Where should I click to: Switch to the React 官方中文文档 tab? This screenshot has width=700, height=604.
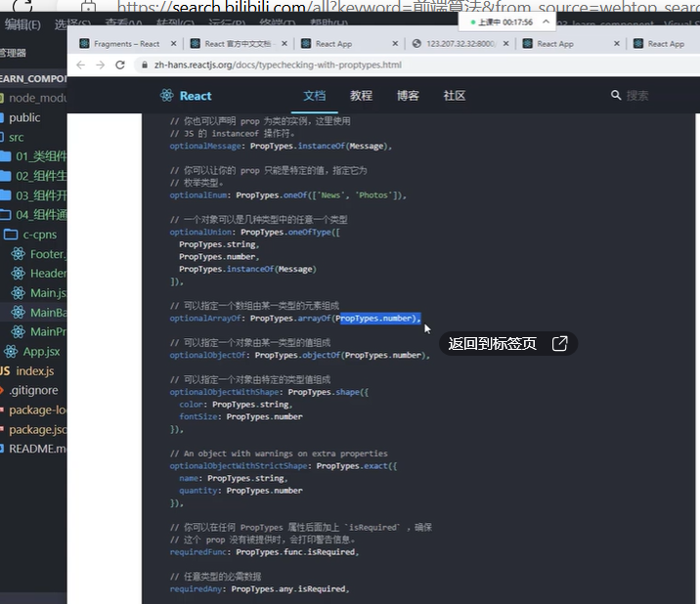coord(240,43)
